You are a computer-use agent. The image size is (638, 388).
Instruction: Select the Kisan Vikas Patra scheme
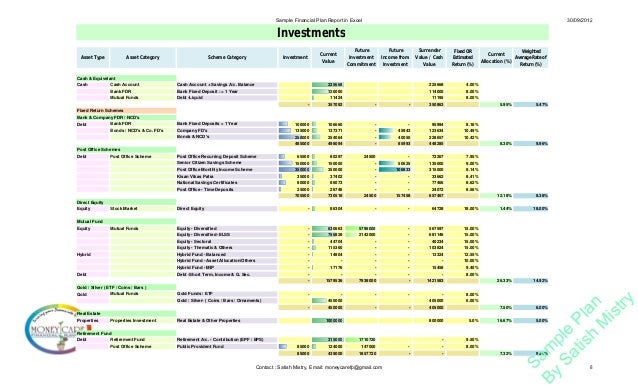227,177
